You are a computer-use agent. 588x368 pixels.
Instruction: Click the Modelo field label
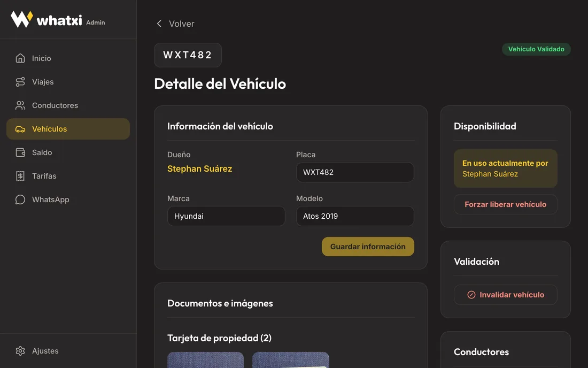click(310, 198)
